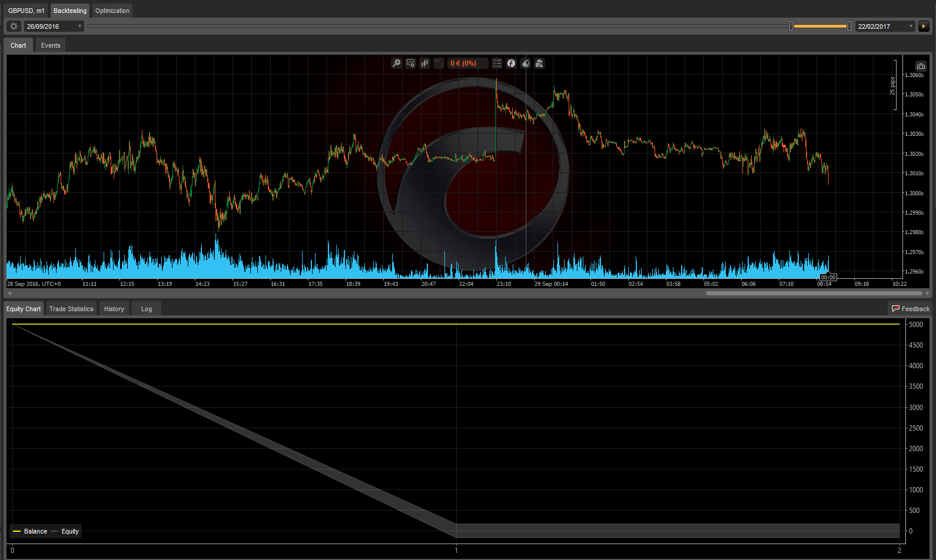
Task: Open the checklist viewing options icon
Action: tap(497, 64)
